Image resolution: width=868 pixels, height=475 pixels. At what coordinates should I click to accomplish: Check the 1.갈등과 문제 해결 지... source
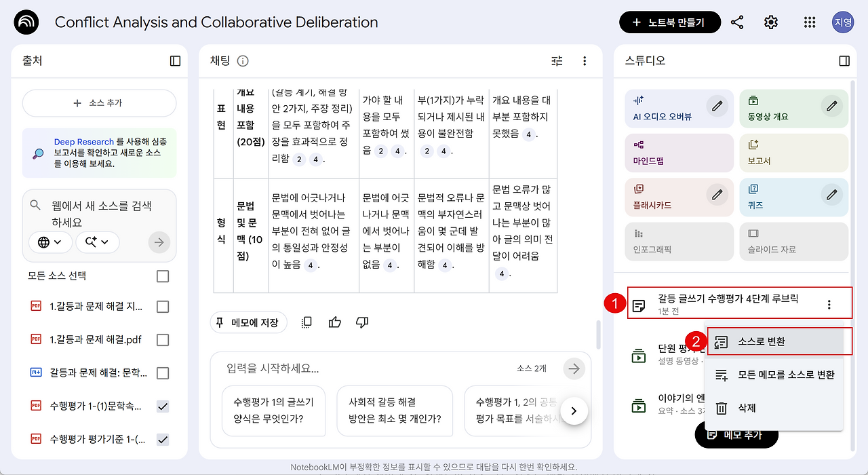(163, 307)
